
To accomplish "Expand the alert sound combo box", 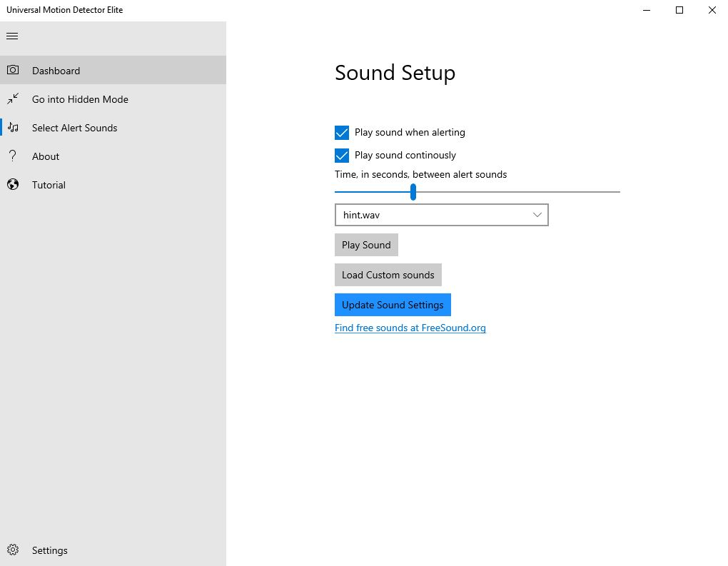I will click(441, 214).
